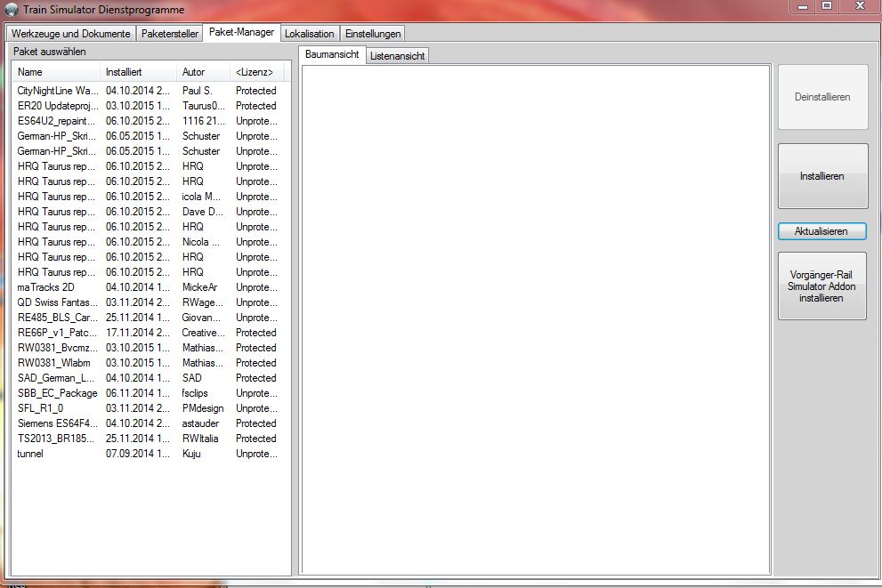The image size is (882, 588).
Task: Show the Baumansicht view tab
Action: coord(332,54)
